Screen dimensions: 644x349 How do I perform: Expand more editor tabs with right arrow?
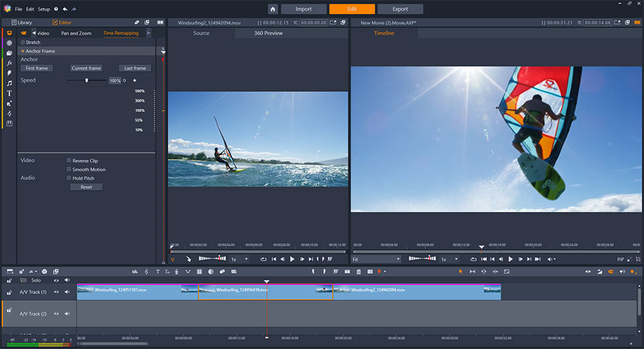pyautogui.click(x=149, y=33)
